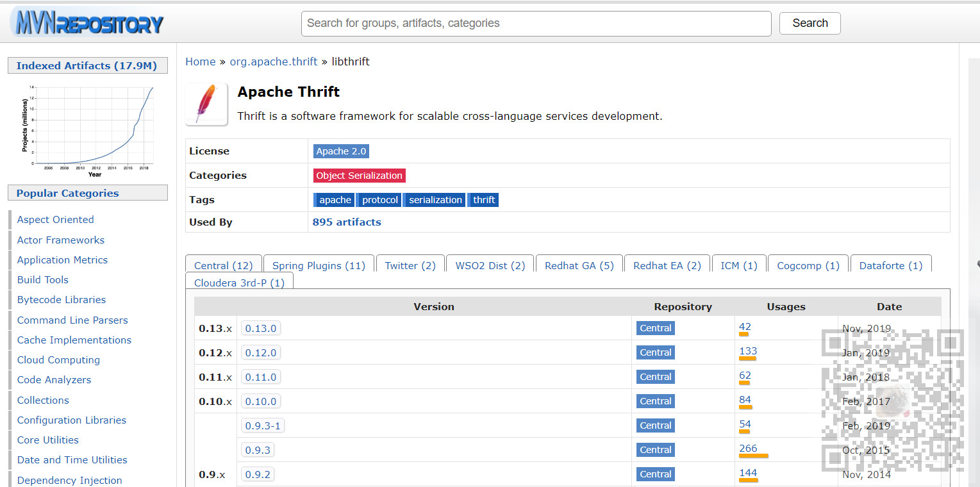
Task: Open the 62 usages link
Action: 745,376
